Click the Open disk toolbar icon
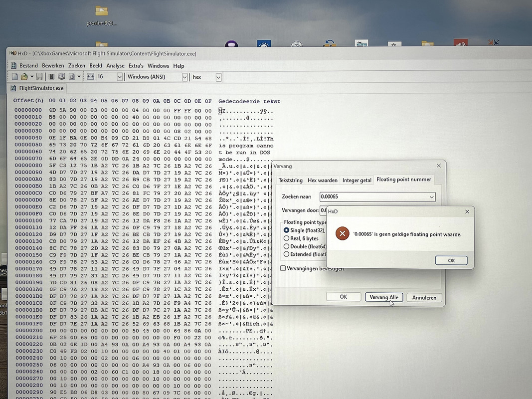Viewport: 532px width, 399px height. [x=61, y=77]
